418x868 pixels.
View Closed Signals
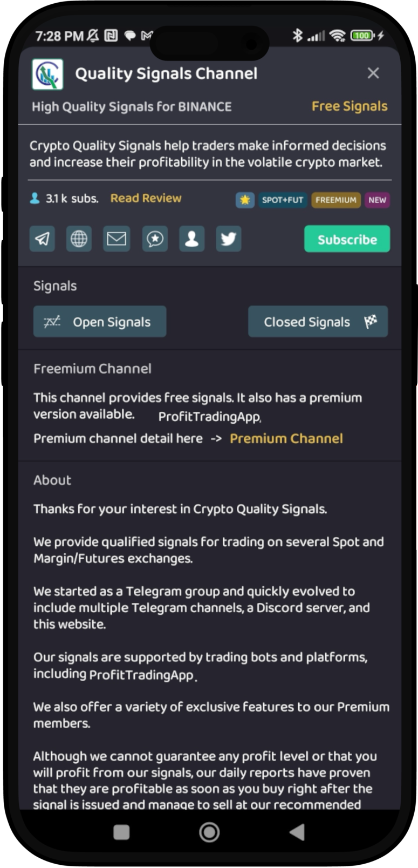click(318, 322)
